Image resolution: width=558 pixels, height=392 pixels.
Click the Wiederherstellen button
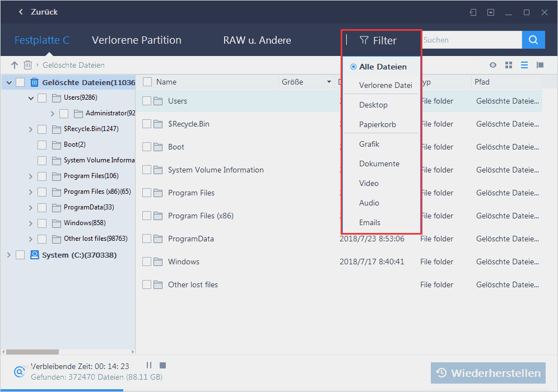pos(488,373)
